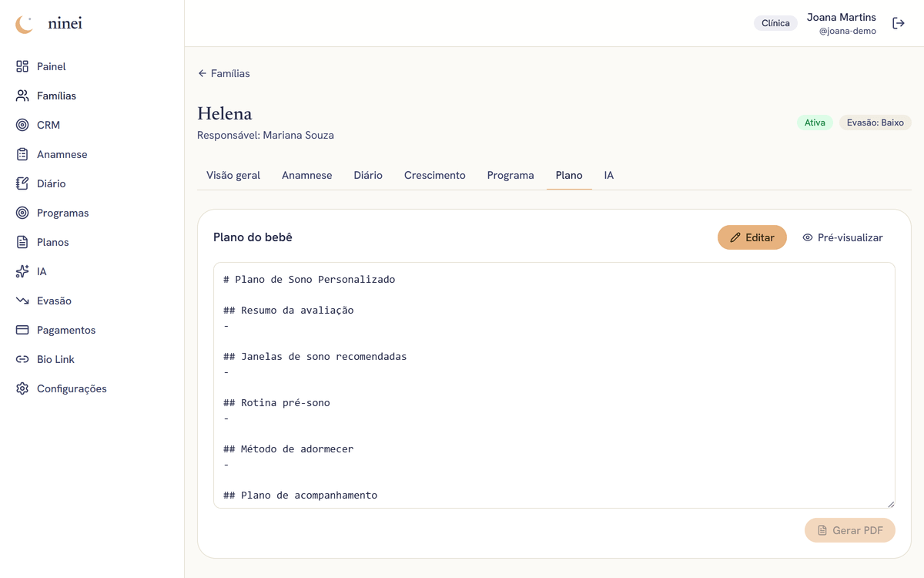Screen dimensions: 924x578
Task: Click the Evasão trending-down icon
Action: pos(22,301)
